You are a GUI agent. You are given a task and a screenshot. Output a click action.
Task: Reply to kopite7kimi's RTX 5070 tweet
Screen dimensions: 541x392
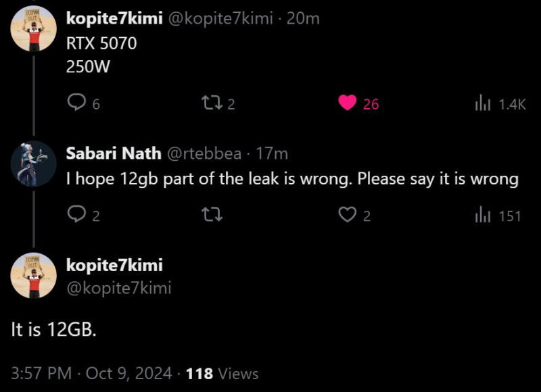pyautogui.click(x=77, y=103)
